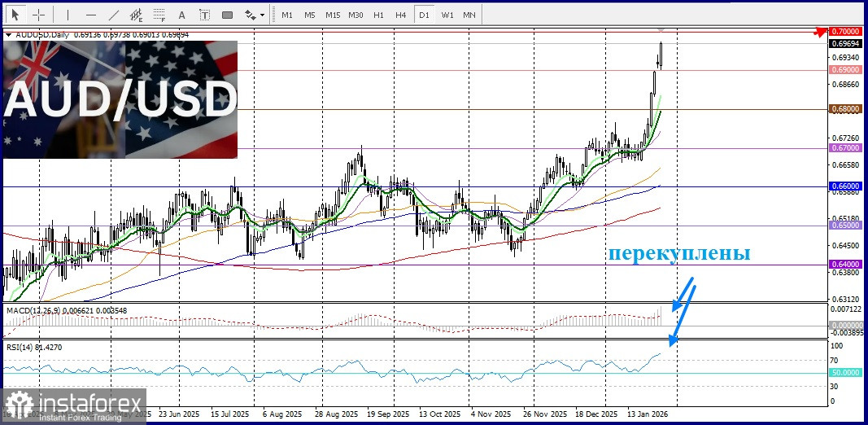This screenshot has width=868, height=425.
Task: Click the 0.69000 level label
Action: pyautogui.click(x=844, y=70)
